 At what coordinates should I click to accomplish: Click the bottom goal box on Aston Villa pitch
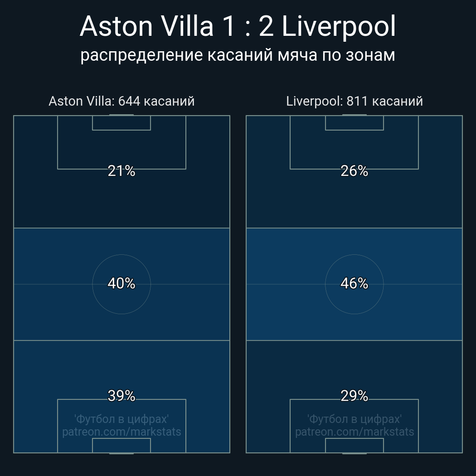coord(121,446)
